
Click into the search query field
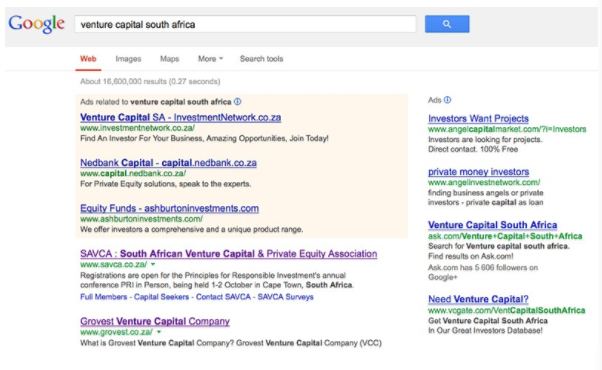245,24
